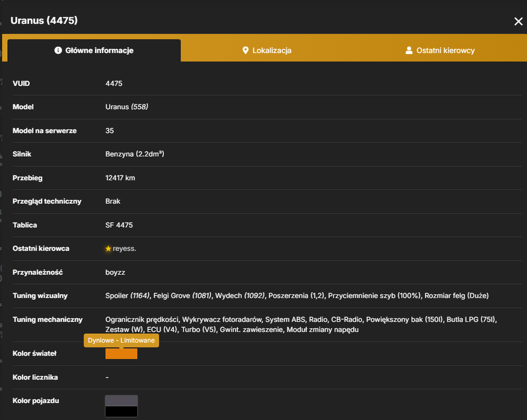Click the Wydech (1092) tuning entry

click(x=240, y=296)
